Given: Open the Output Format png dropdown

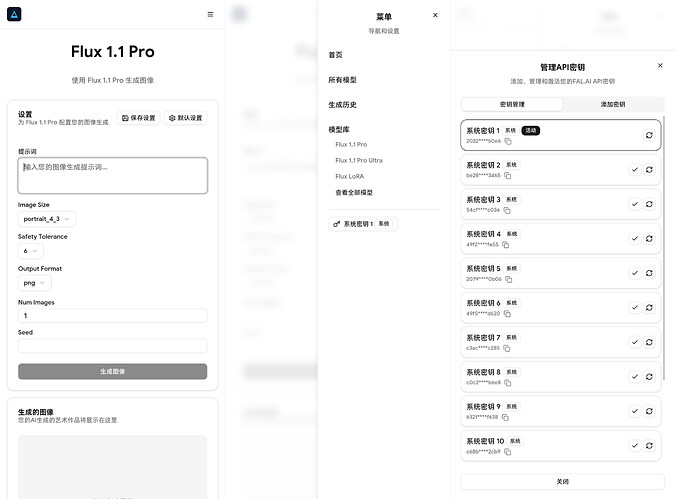Looking at the screenshot, I should click(x=34, y=283).
